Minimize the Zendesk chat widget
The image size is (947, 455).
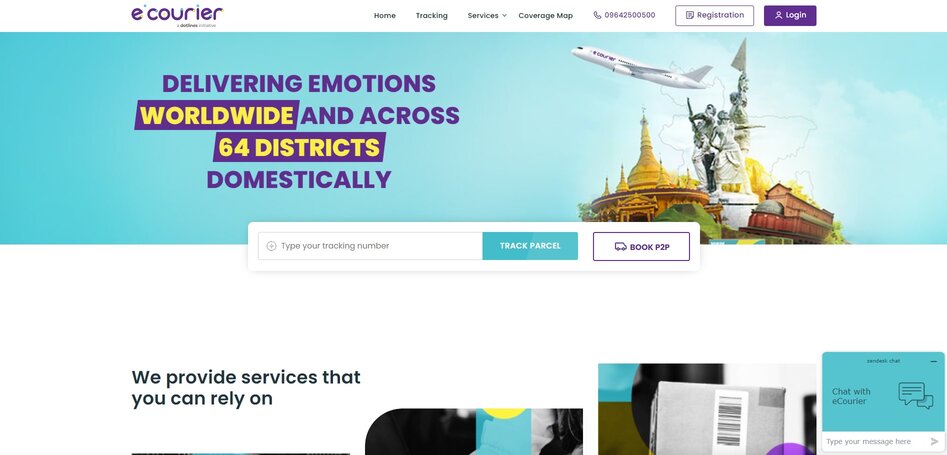tap(934, 361)
